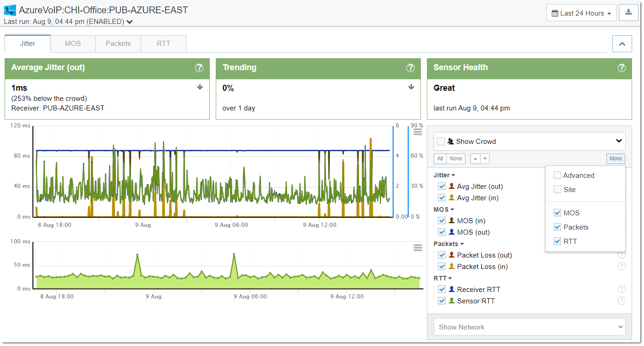Screen dimensions: 644x346
Task: Click the first RTT spike in lower chart
Action: 137,255
